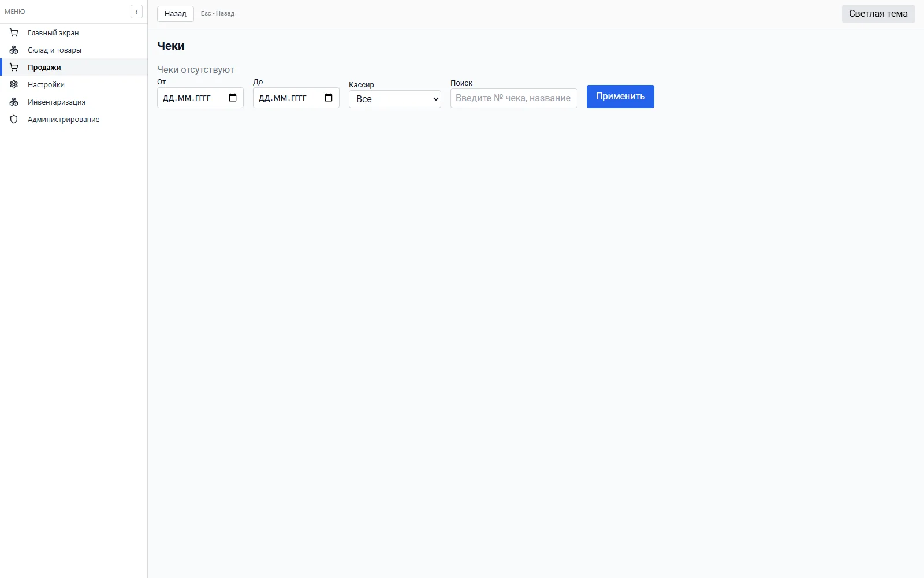Image resolution: width=924 pixels, height=578 pixels.
Task: Open the calendar picker in the От field
Action: 233,98
